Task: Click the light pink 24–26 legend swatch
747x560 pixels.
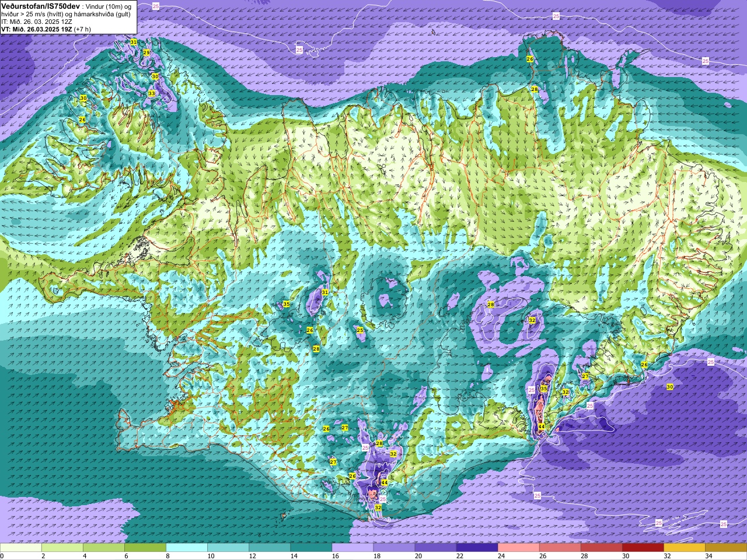Action: (x=518, y=548)
